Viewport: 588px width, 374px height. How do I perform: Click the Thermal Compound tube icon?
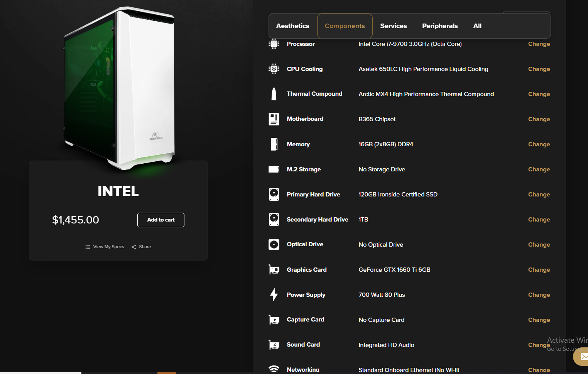click(274, 94)
